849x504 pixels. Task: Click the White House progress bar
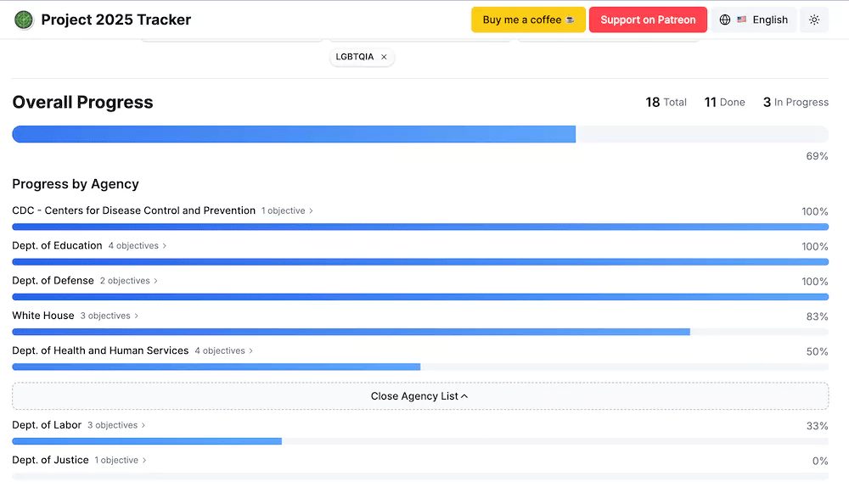click(419, 332)
